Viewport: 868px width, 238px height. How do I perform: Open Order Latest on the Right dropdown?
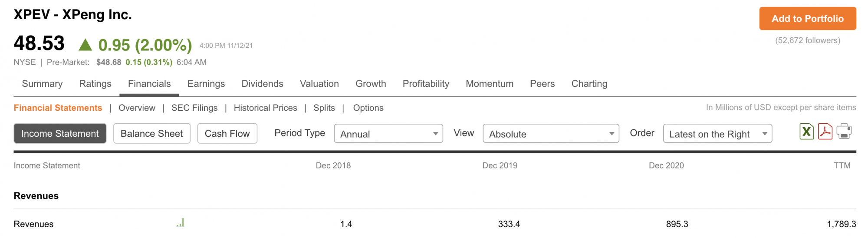click(x=717, y=134)
